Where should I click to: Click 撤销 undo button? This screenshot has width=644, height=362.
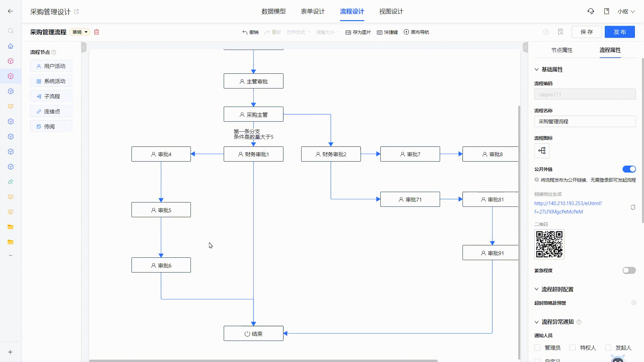pyautogui.click(x=250, y=32)
